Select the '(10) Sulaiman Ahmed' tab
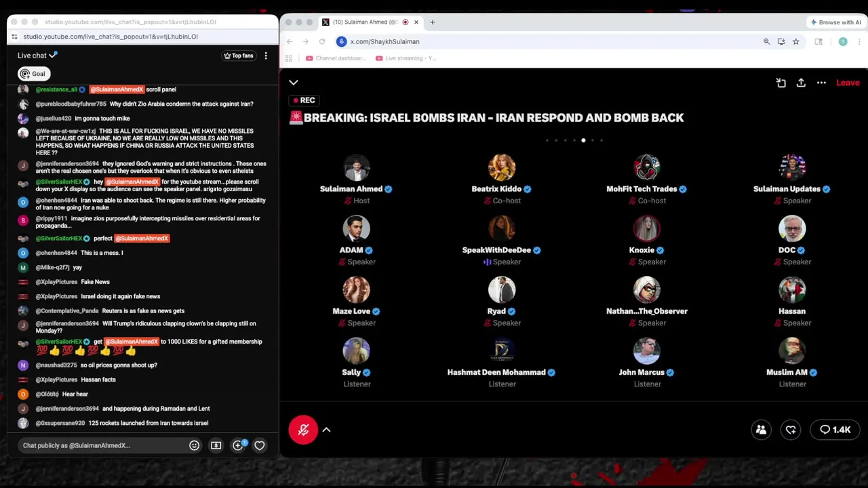Screen dimensions: 868x488 point(370,22)
